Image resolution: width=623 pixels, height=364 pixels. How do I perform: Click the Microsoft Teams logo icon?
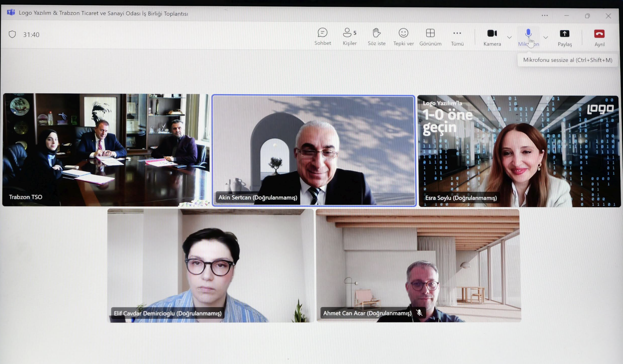coord(11,12)
